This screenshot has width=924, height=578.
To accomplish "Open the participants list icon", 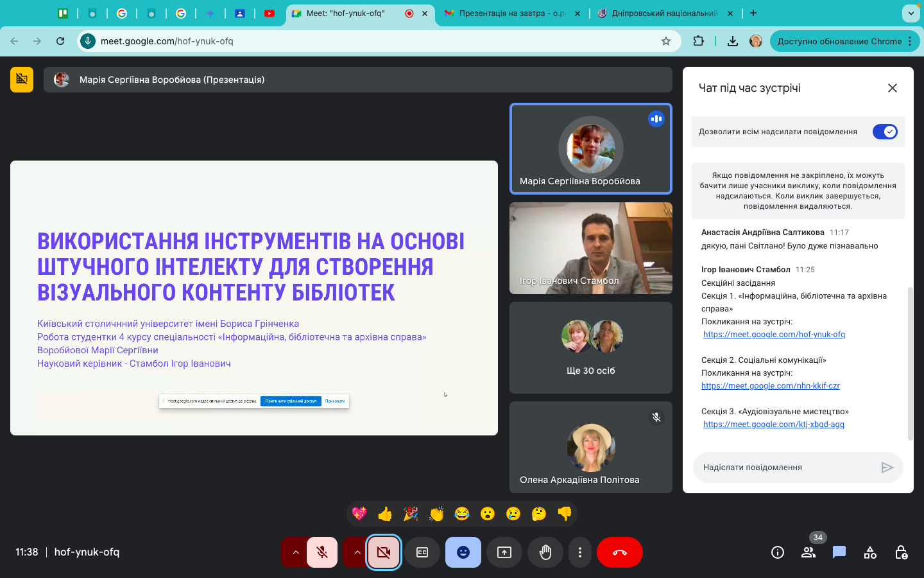I will click(x=808, y=552).
